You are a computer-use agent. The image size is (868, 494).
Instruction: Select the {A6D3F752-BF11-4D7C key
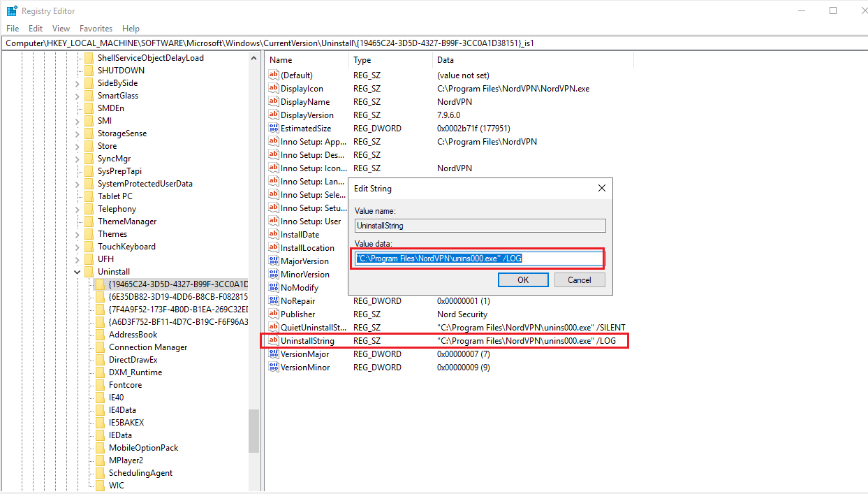point(178,322)
